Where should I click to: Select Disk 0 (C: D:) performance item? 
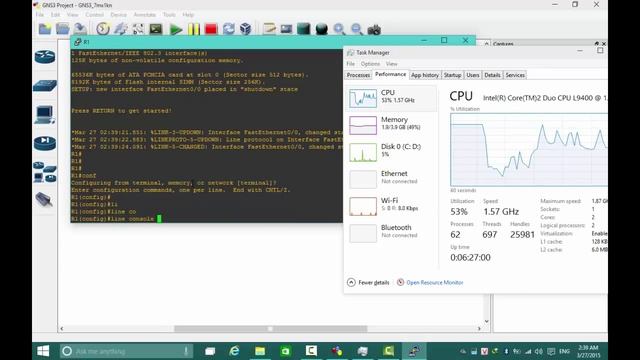click(x=391, y=152)
